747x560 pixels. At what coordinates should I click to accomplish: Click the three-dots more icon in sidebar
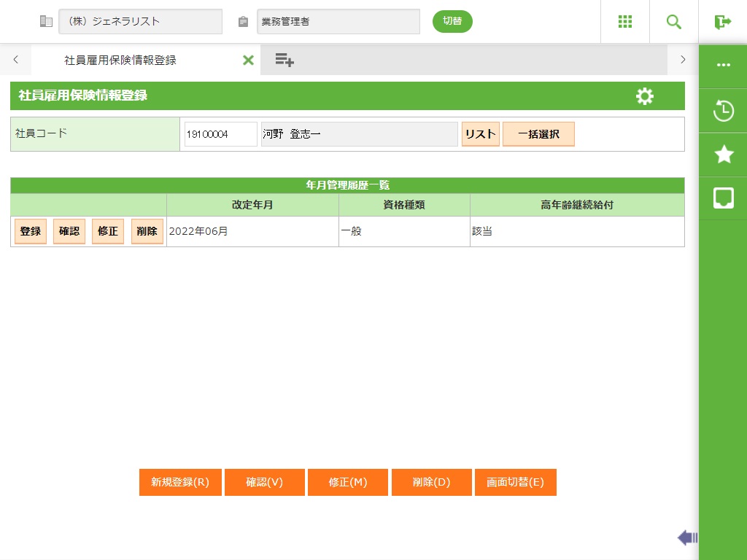pyautogui.click(x=723, y=65)
